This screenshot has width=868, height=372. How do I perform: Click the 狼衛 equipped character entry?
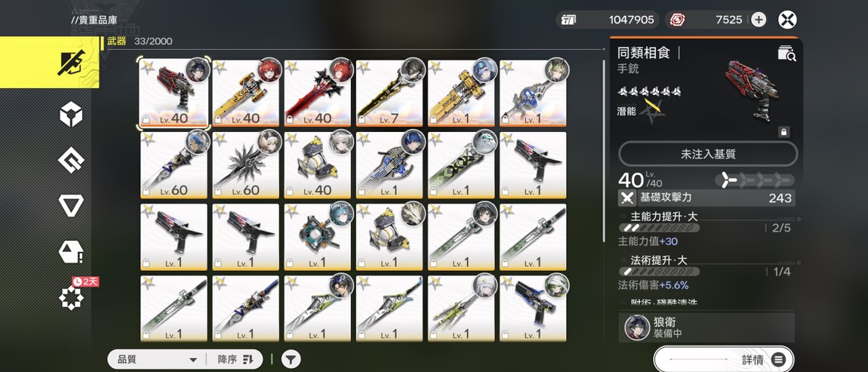(x=706, y=327)
